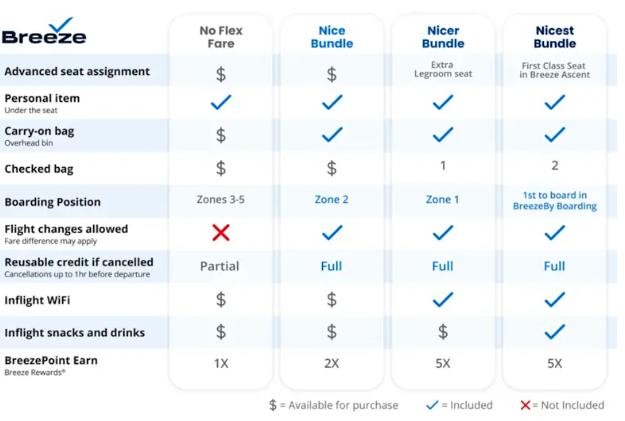Select the No Flex Fare column header
The width and height of the screenshot is (625, 421).
pyautogui.click(x=221, y=37)
